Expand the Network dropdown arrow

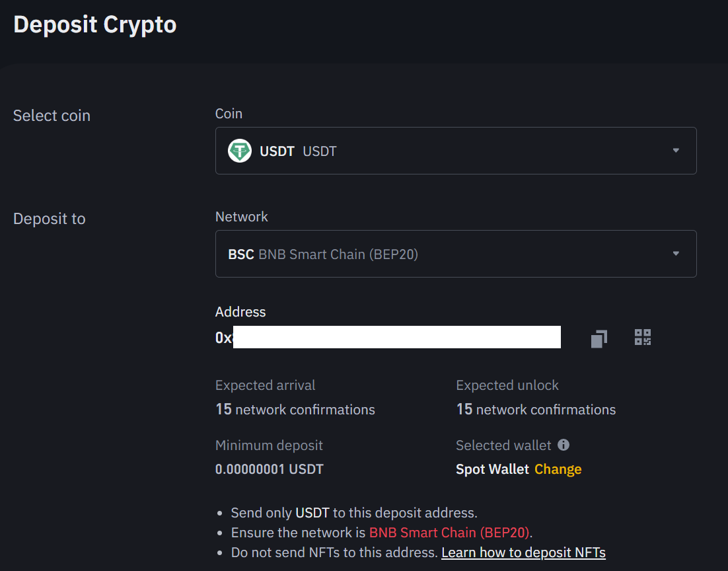coord(676,254)
